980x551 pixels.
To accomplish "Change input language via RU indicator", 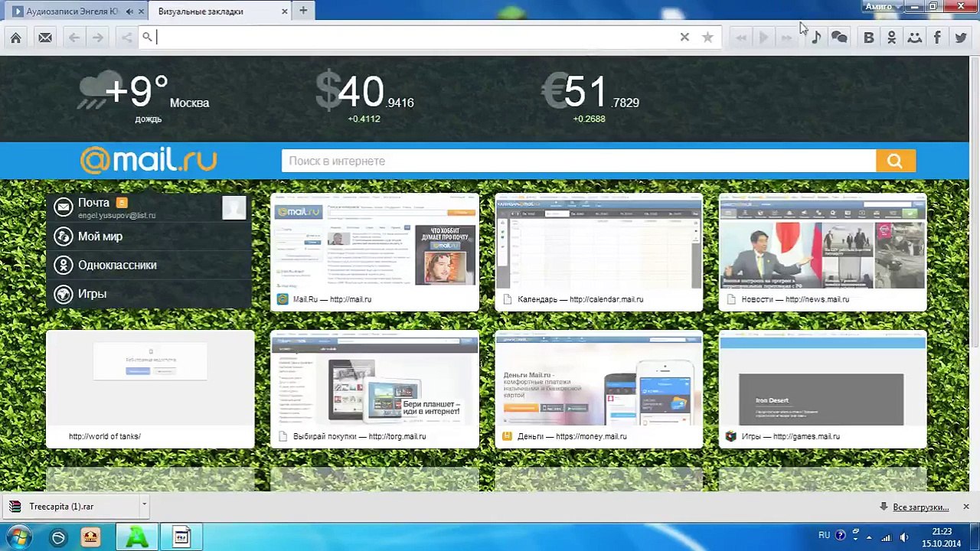I will point(824,535).
